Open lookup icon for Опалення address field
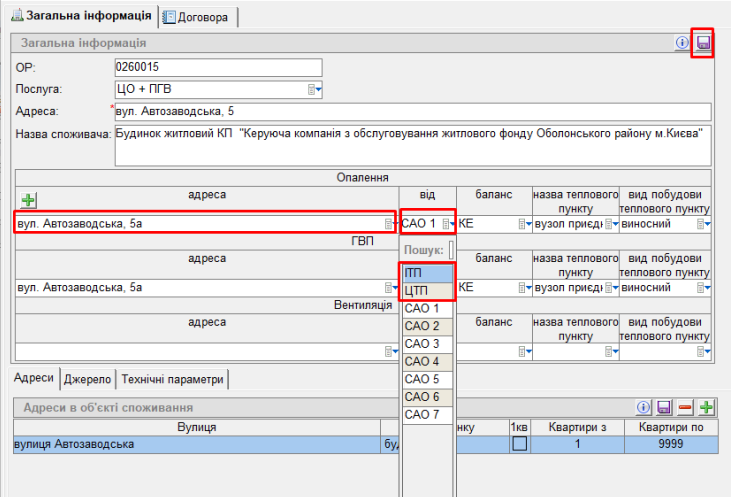This screenshot has height=497, width=731. 389,224
